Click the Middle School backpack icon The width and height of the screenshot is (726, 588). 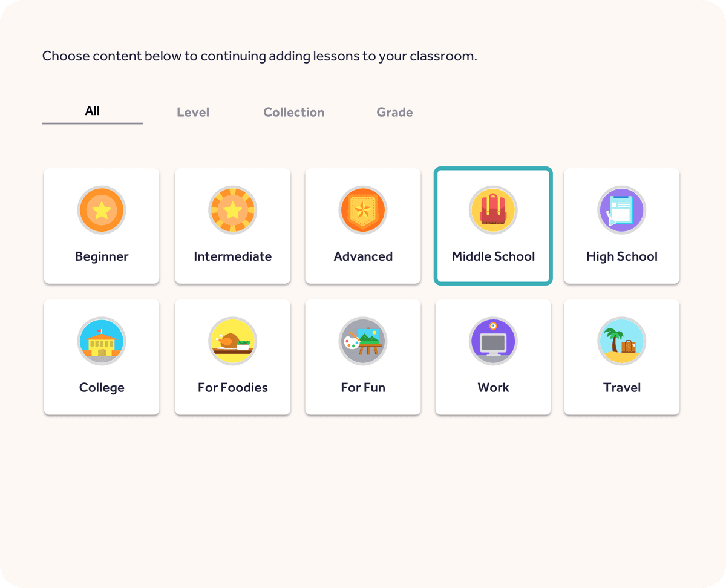493,211
